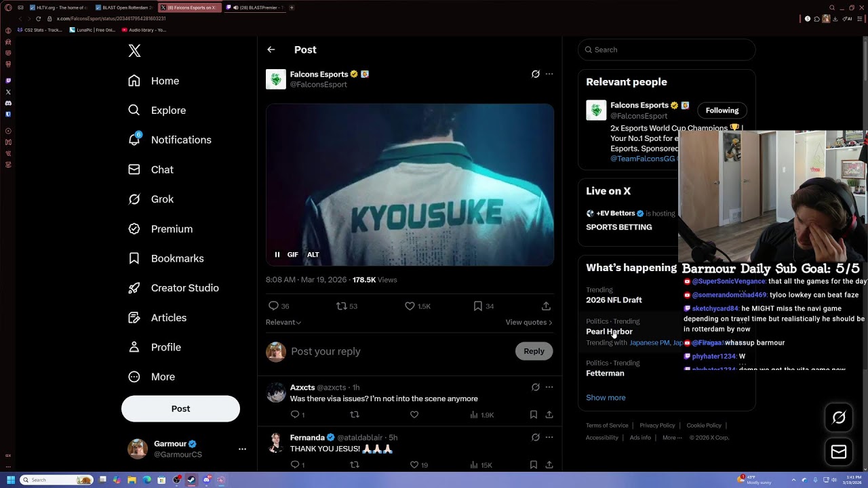Repost the Azxcts reply
The height and width of the screenshot is (488, 868).
pos(354,415)
